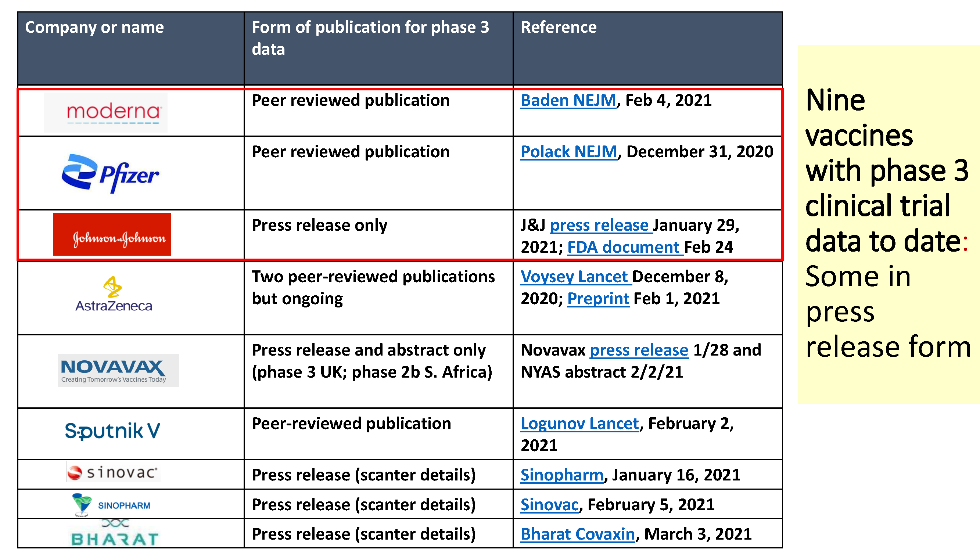Click the 'Form of publication for phase 3 data' header
The image size is (980, 551).
click(378, 48)
